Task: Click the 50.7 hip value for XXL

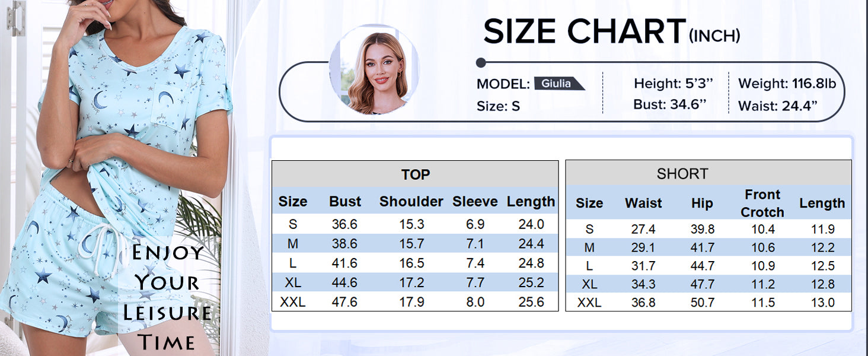Action: coord(703,303)
